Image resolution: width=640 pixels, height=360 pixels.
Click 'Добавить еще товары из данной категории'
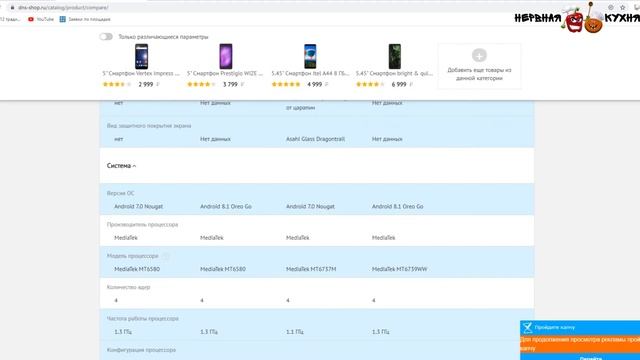tap(479, 74)
